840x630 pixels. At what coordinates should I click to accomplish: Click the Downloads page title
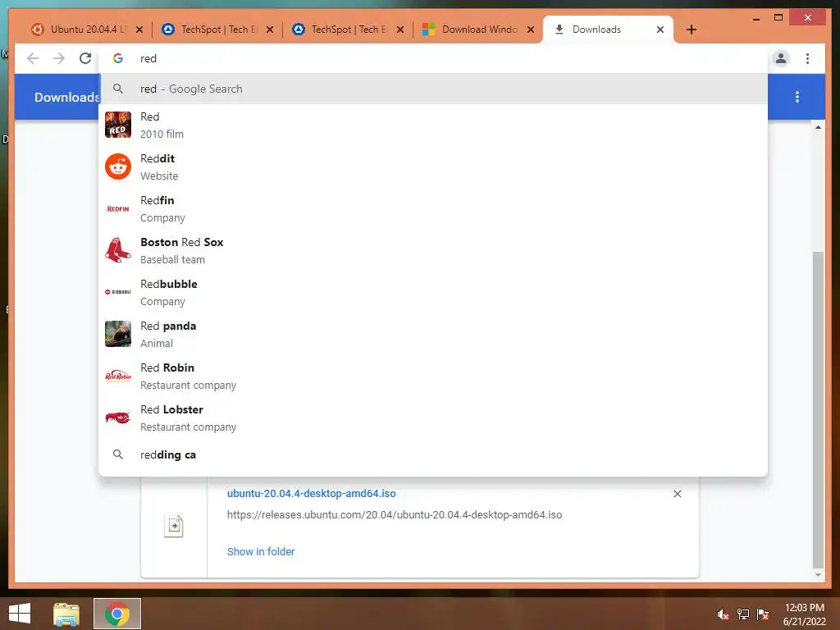click(66, 97)
